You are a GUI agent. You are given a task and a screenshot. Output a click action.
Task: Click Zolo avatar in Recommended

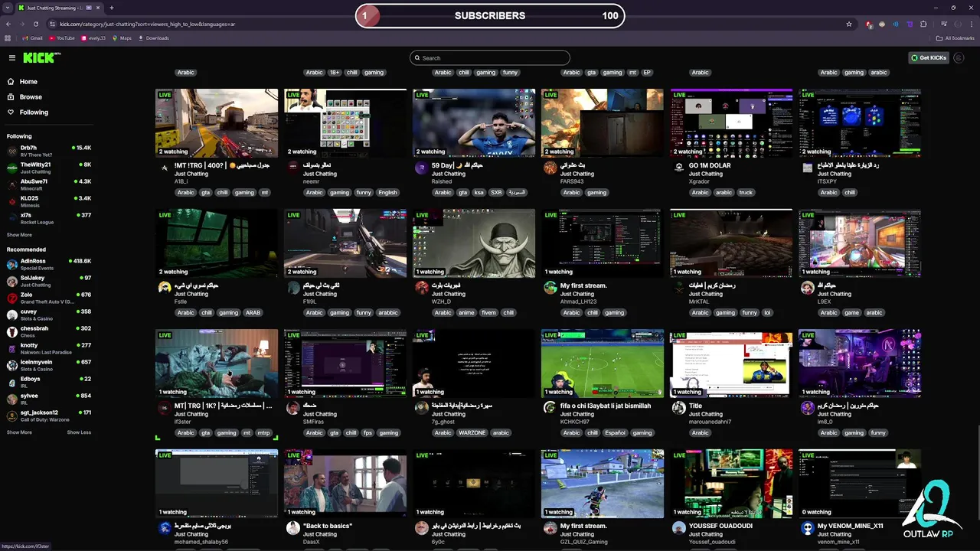[12, 298]
